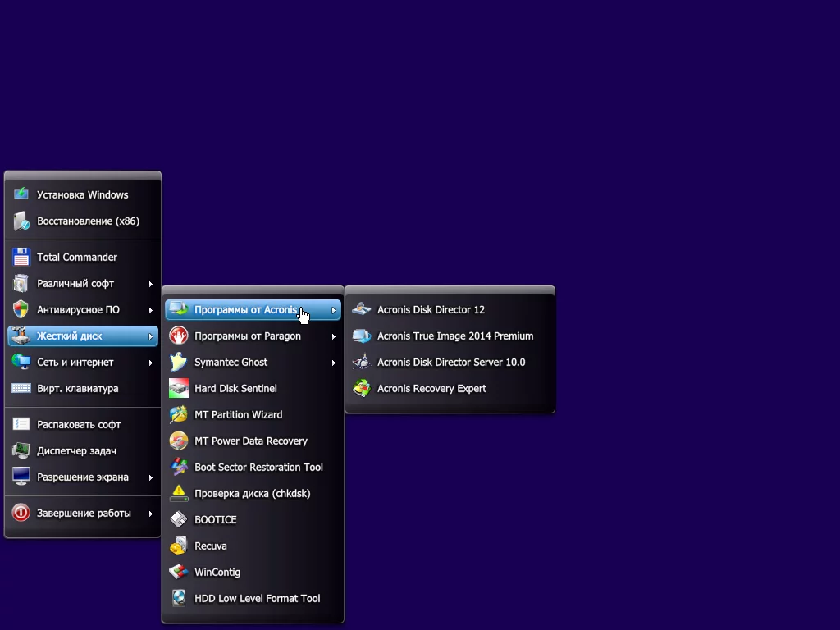Click the MT Partition Wizard icon
The height and width of the screenshot is (630, 840).
[x=178, y=414]
